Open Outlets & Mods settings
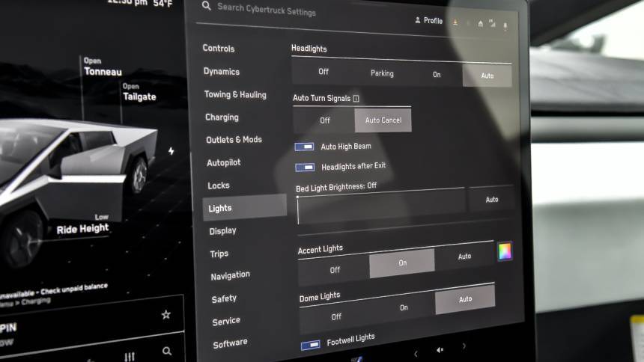 click(234, 140)
